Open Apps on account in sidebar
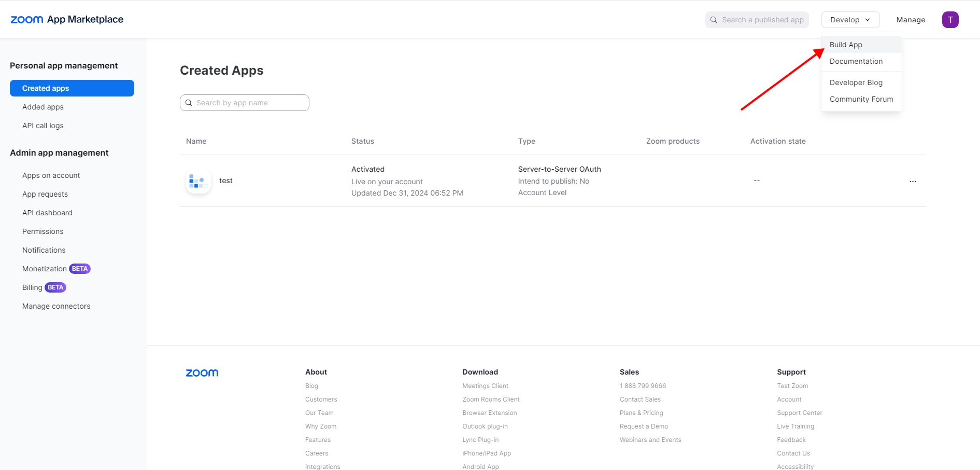The height and width of the screenshot is (470, 980). [51, 175]
